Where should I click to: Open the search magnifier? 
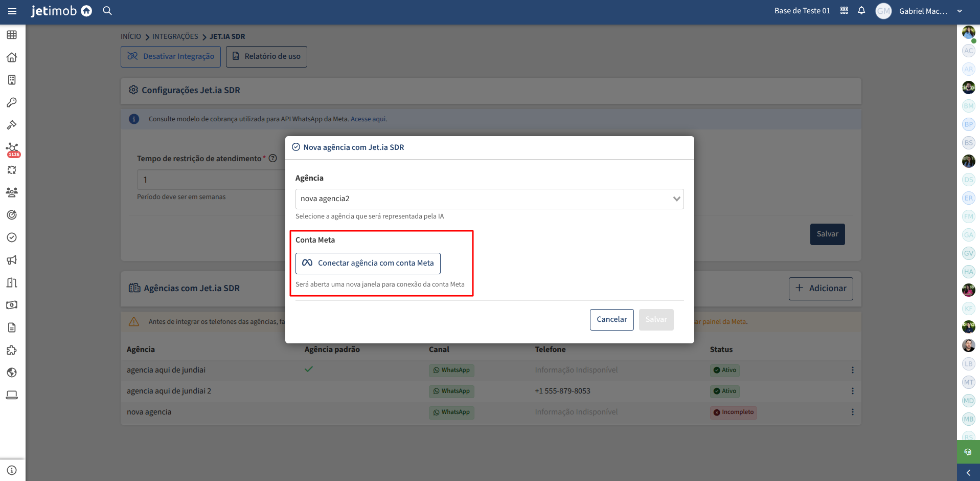(107, 11)
